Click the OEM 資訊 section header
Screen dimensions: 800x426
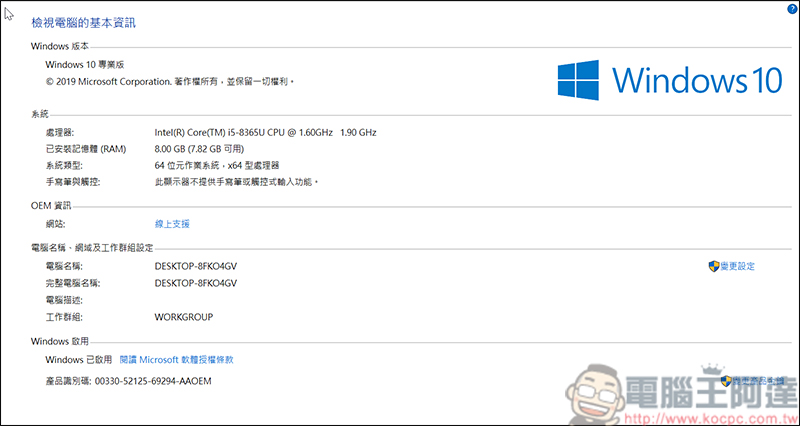click(x=51, y=206)
